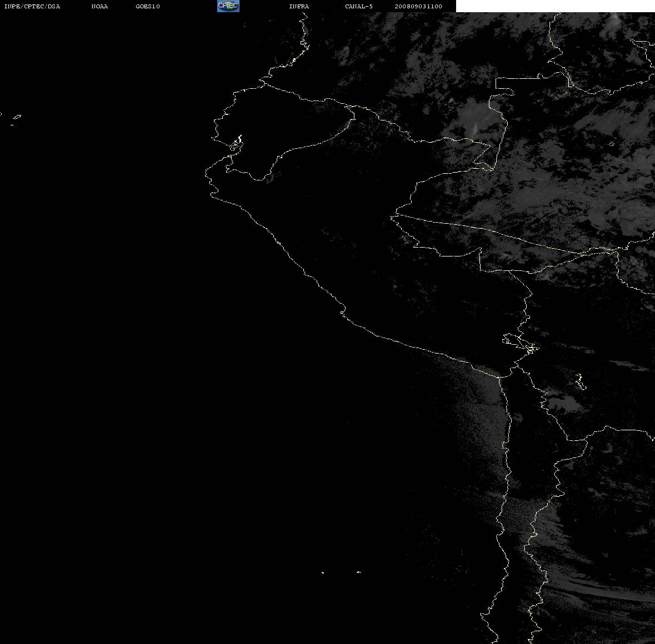Click the blank white bar in header
Screen dimensions: 655x644
[555, 6]
